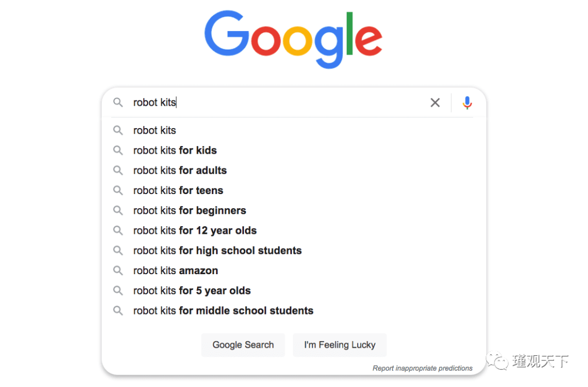
Task: Click the magnifier icon beside 'robot kits amazon'
Action: [x=118, y=270]
